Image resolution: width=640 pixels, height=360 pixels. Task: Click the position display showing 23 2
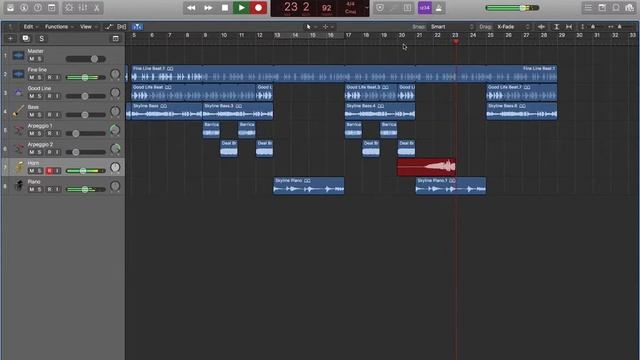[297, 8]
